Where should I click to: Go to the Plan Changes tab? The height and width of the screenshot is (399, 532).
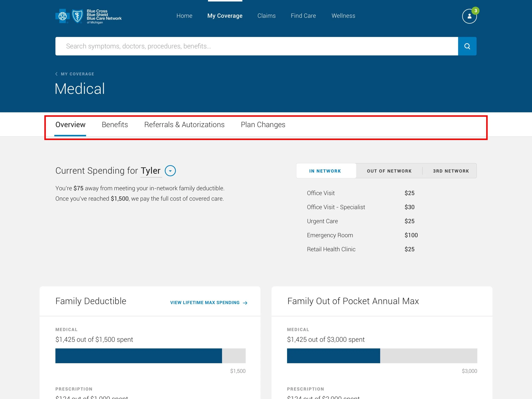[x=263, y=124]
